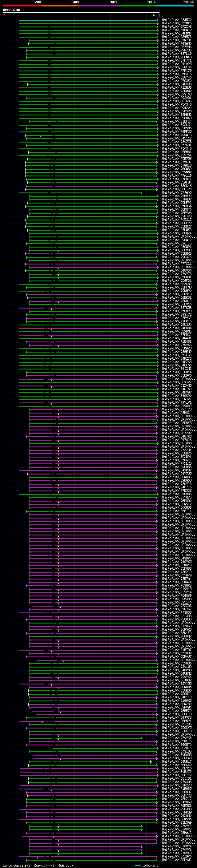Select label UniRef100_Q4YD69
The image size is (197, 868).
pyautogui.click(x=176, y=802)
